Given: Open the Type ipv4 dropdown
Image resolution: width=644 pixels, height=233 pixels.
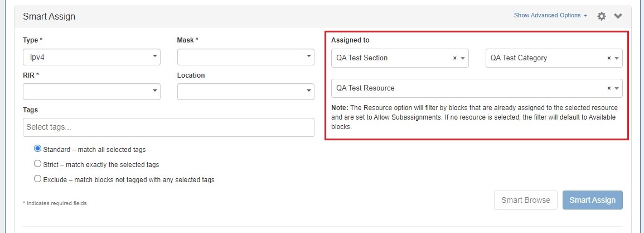Looking at the screenshot, I should (91, 57).
